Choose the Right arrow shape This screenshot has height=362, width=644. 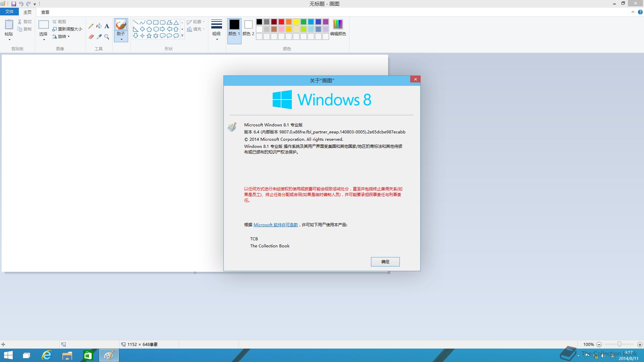coord(162,29)
